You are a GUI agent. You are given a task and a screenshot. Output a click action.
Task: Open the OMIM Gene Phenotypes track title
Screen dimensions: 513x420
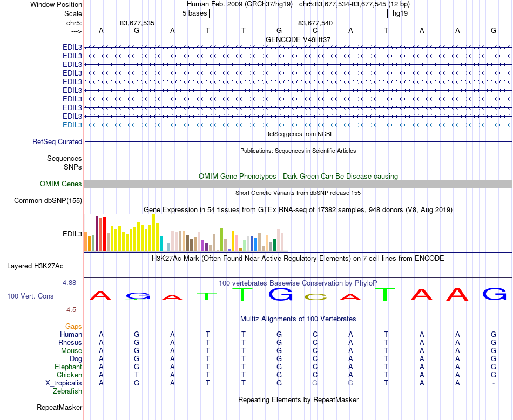(298, 177)
